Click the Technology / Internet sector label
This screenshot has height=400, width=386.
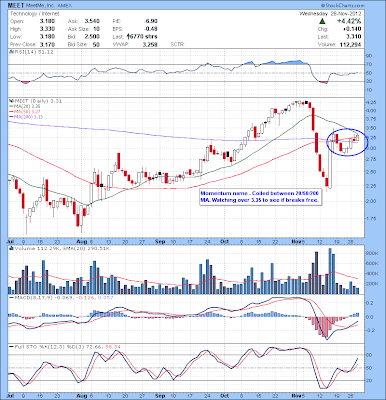pyautogui.click(x=35, y=14)
